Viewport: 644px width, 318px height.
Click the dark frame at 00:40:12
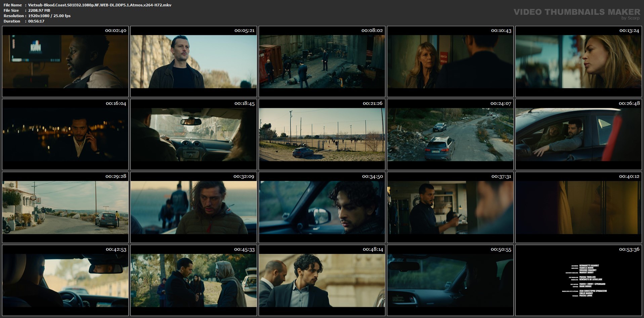578,207
